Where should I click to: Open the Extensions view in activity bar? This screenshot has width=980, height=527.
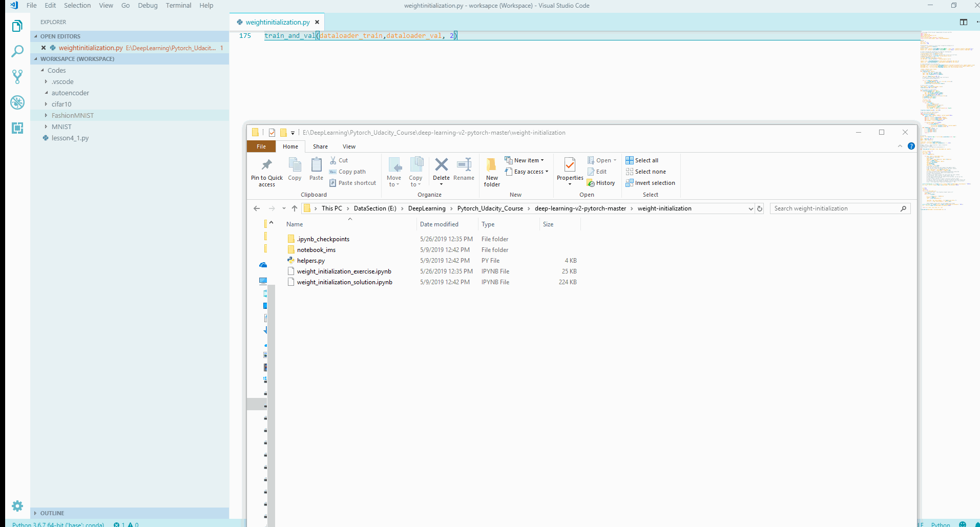click(17, 128)
